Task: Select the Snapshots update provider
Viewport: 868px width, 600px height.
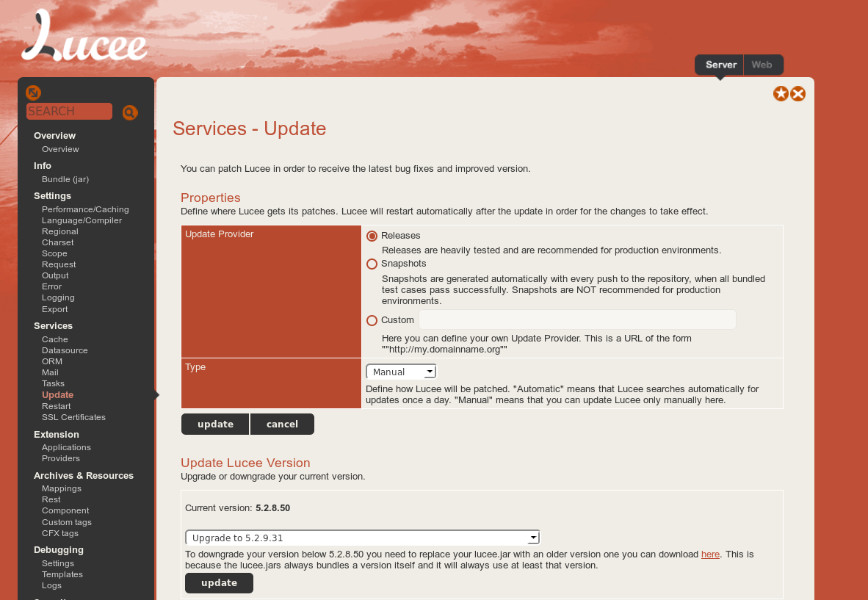Action: click(372, 264)
